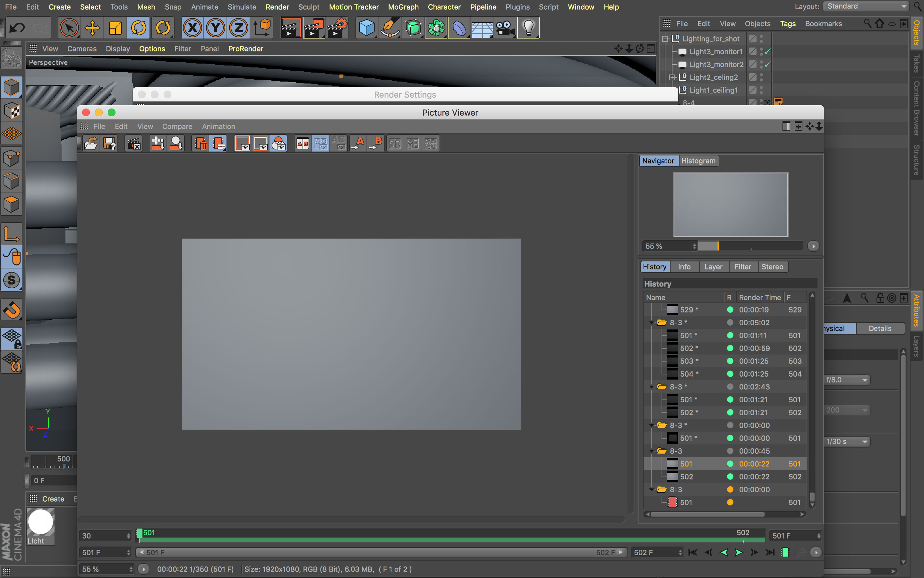Open the ProRender viewport menu
The image size is (924, 578).
245,49
